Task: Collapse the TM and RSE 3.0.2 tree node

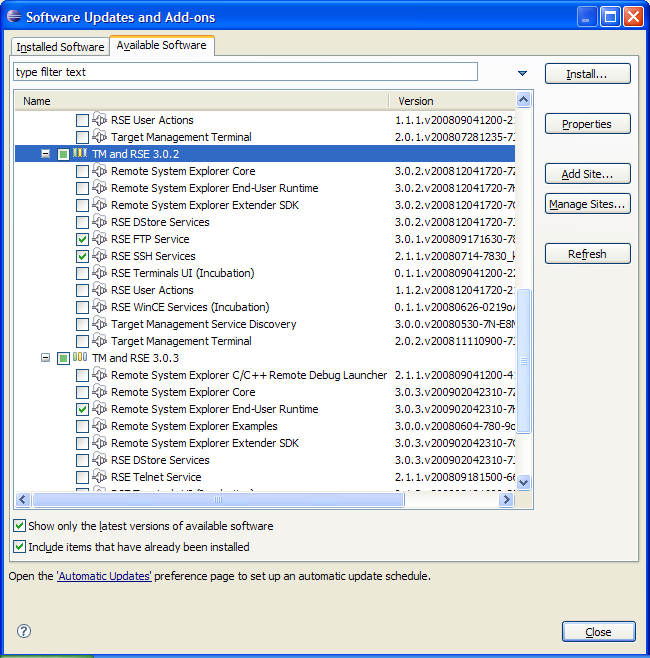Action: pos(45,154)
